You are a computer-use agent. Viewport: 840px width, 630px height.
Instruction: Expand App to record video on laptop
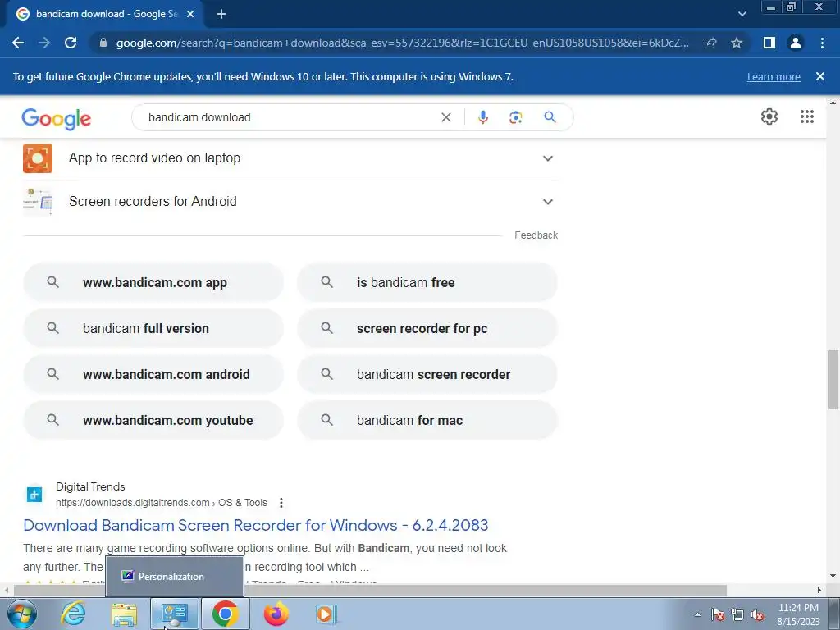(x=290, y=158)
